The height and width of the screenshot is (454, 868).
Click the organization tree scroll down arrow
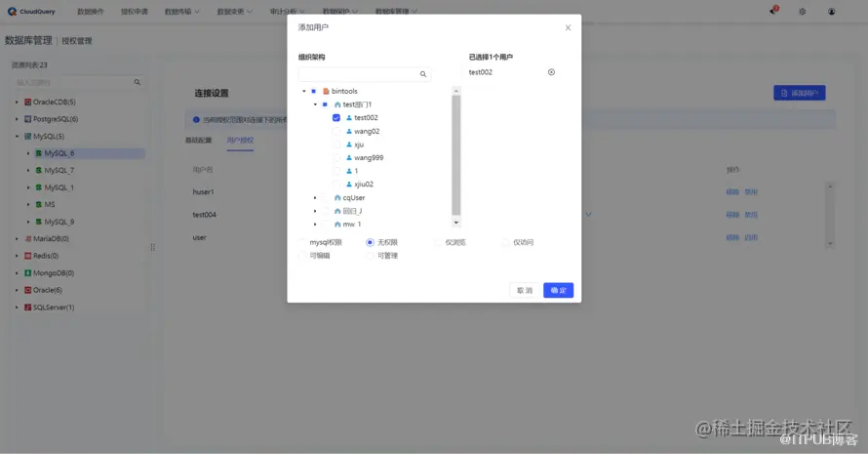point(456,223)
